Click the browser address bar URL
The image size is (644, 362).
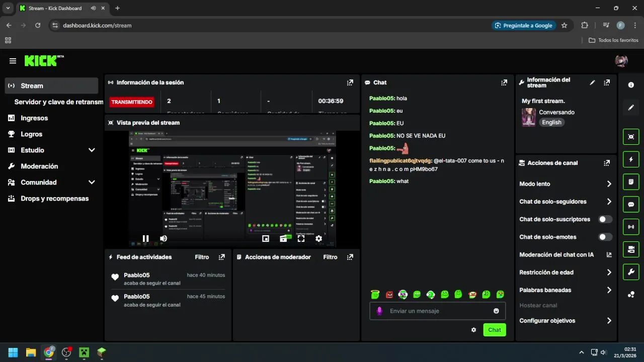point(97,25)
